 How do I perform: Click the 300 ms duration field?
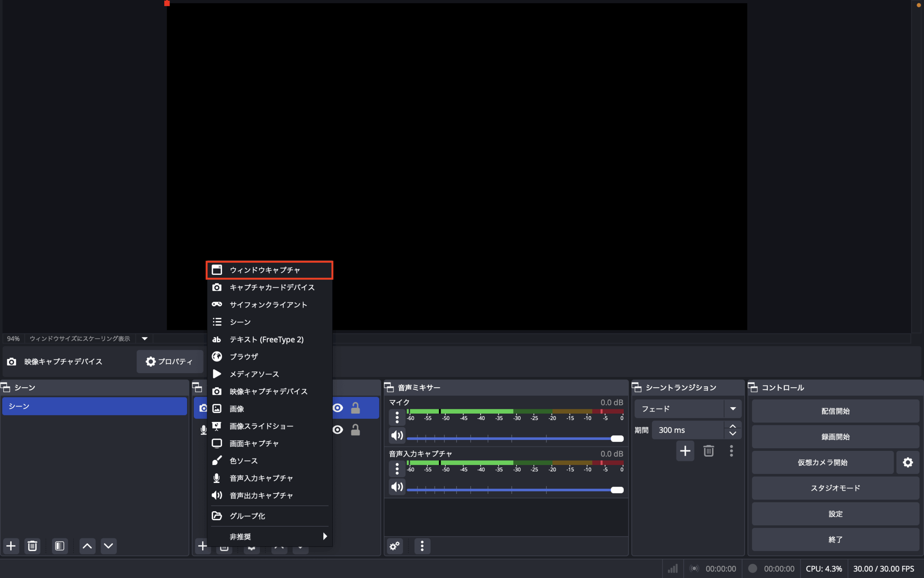point(688,430)
